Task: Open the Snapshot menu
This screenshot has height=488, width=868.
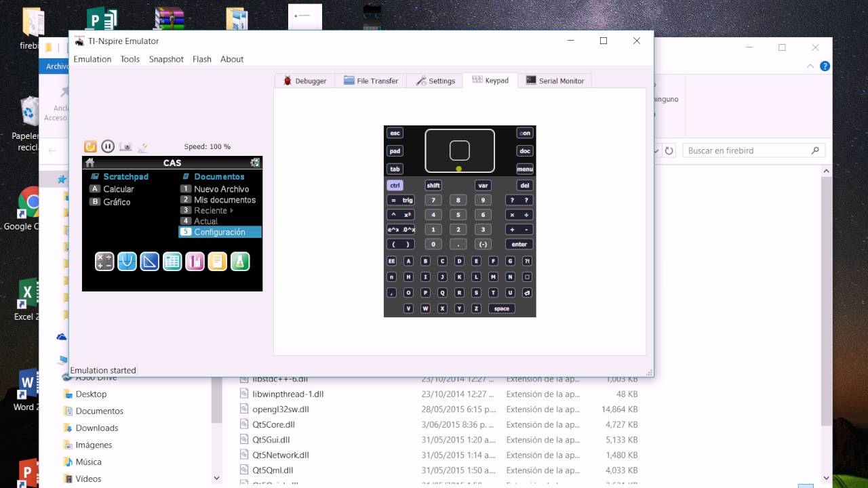Action: tap(166, 59)
